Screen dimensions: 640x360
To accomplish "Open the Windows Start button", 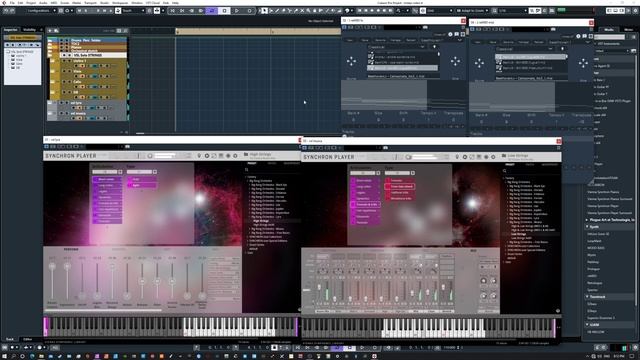I will point(4,356).
